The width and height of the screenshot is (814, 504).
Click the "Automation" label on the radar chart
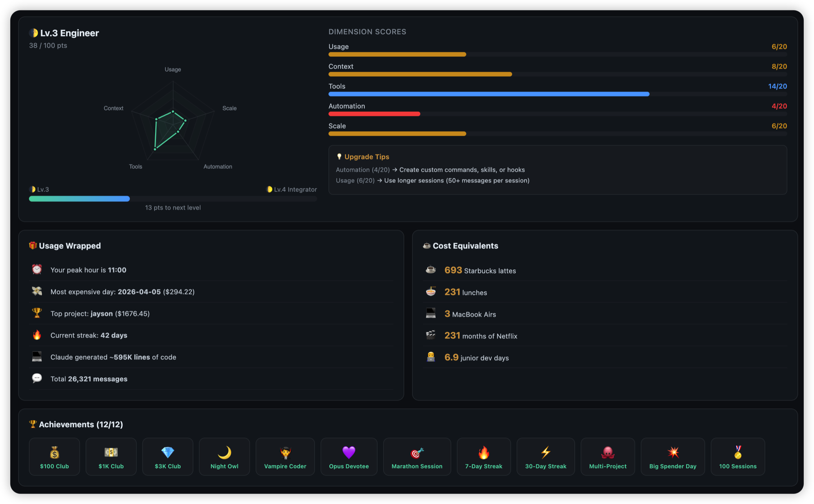(x=218, y=166)
